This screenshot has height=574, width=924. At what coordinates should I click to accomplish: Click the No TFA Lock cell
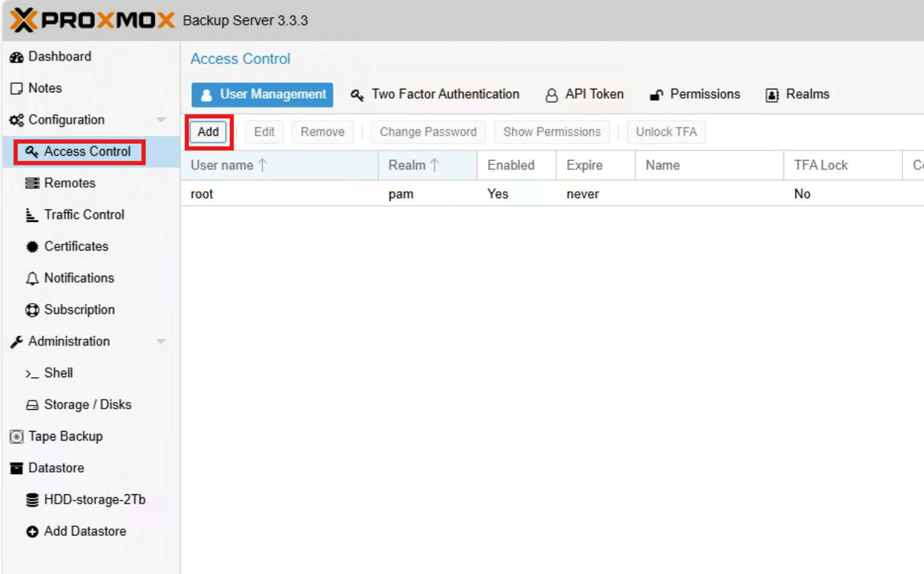coord(802,194)
